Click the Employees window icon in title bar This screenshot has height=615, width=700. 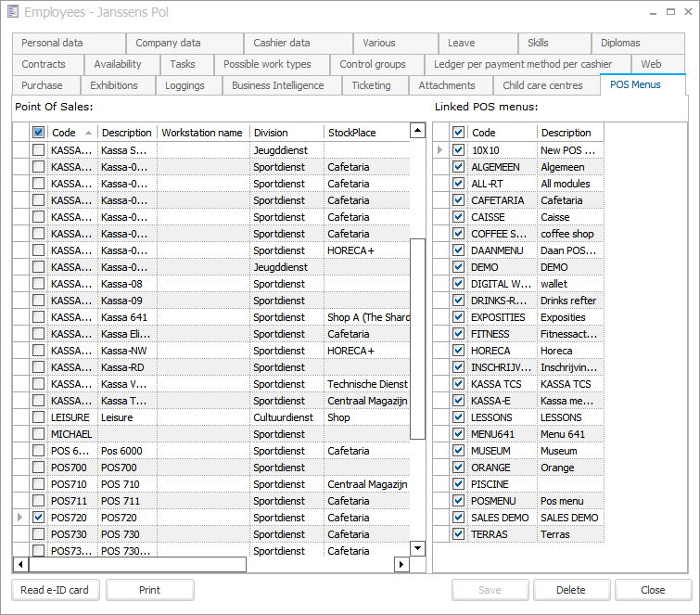(x=12, y=13)
